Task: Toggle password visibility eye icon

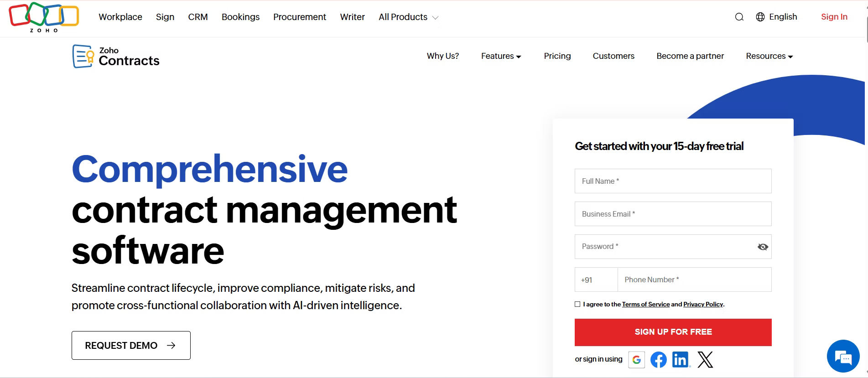Action: pos(763,247)
